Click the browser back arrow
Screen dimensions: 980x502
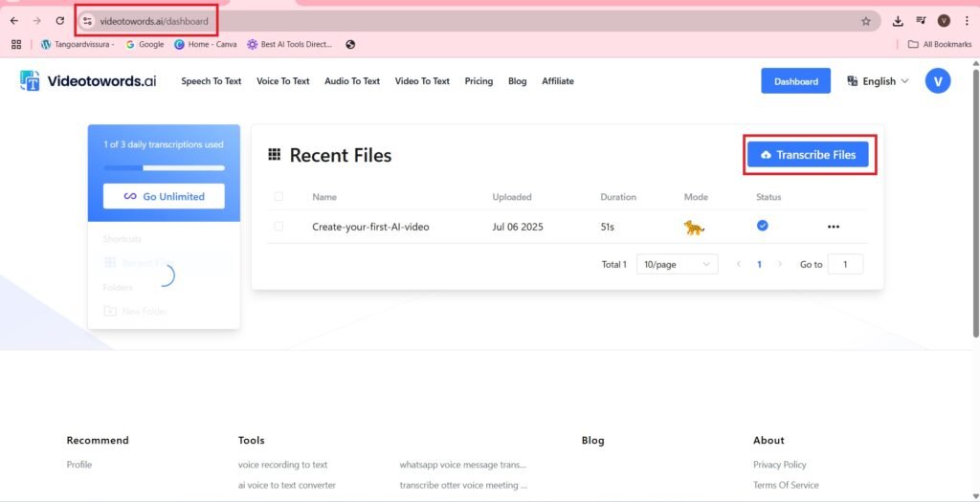click(x=13, y=21)
